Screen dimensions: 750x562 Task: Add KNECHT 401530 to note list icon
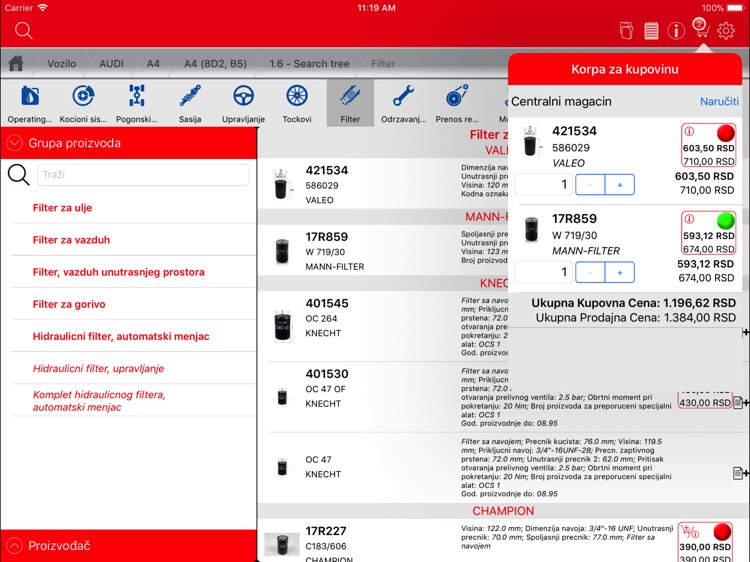[740, 402]
